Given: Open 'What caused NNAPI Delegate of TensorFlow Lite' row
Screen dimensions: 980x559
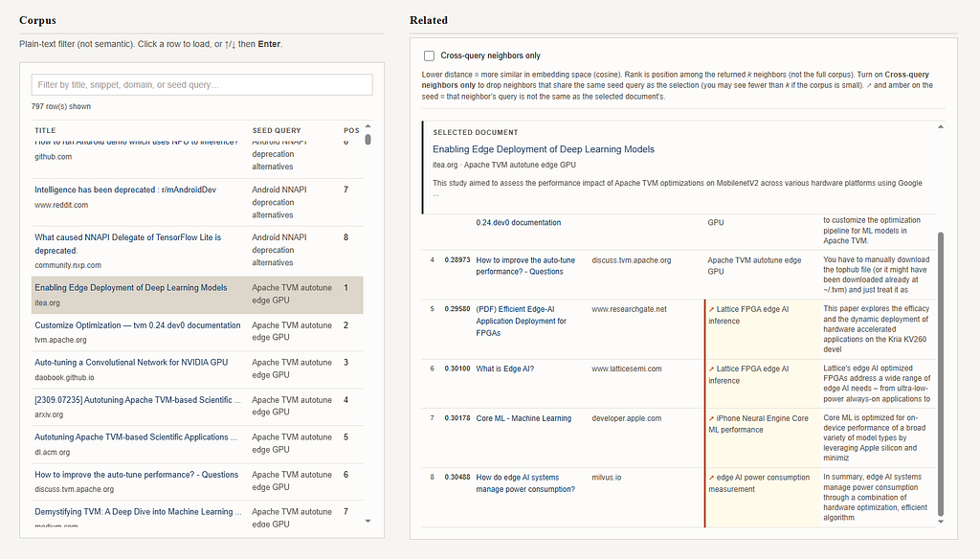Looking at the screenshot, I should 197,250.
